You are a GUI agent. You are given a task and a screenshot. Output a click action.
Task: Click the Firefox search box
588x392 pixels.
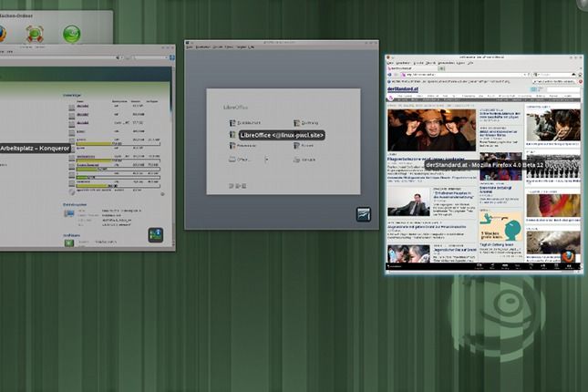554,75
